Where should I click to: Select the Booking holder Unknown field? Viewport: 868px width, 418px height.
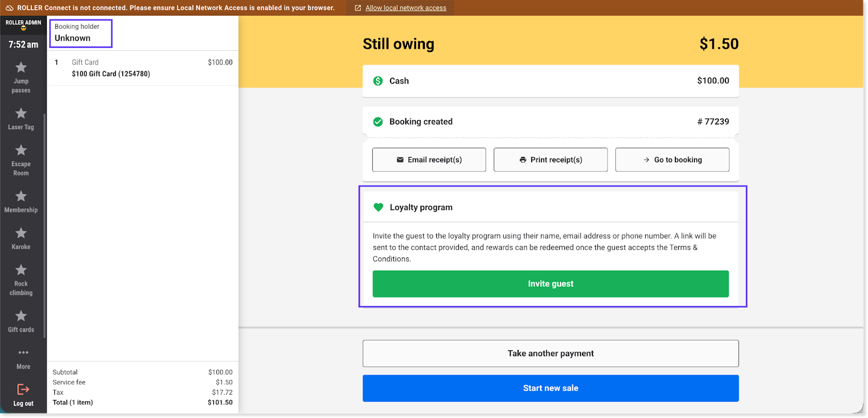point(80,33)
